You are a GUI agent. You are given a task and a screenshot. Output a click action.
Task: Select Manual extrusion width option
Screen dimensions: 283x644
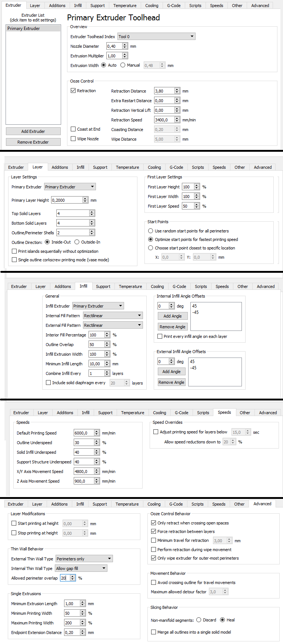pyautogui.click(x=123, y=65)
